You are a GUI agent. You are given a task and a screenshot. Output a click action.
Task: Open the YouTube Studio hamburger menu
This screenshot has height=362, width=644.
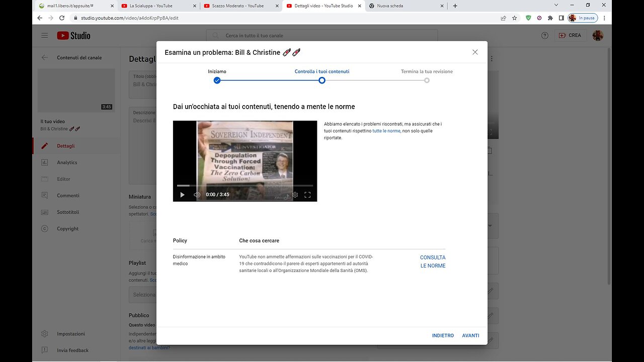(45, 36)
